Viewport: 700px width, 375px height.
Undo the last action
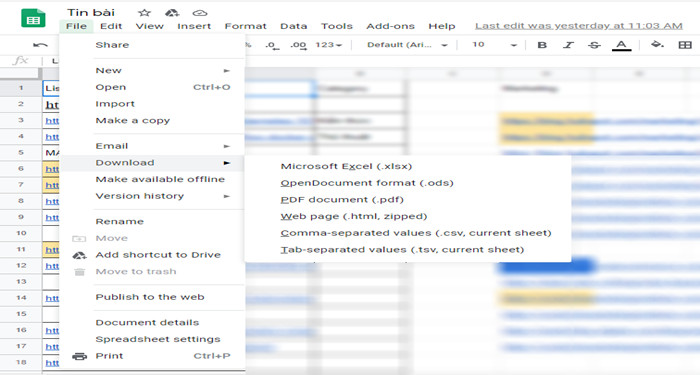coord(40,45)
